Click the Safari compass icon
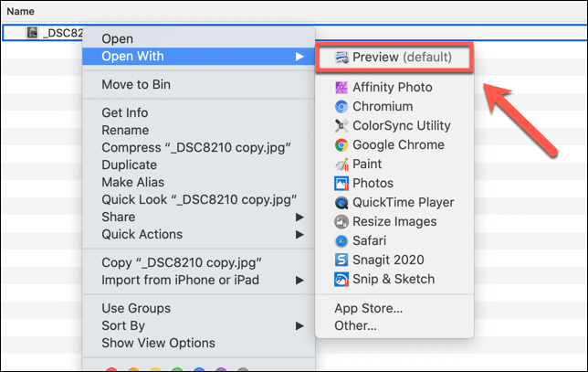The image size is (588, 372). (x=341, y=241)
